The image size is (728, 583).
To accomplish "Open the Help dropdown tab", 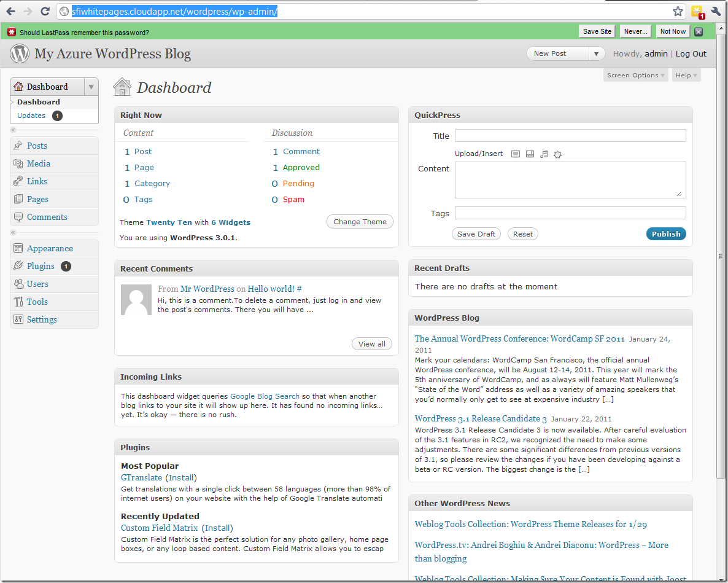I will point(686,76).
